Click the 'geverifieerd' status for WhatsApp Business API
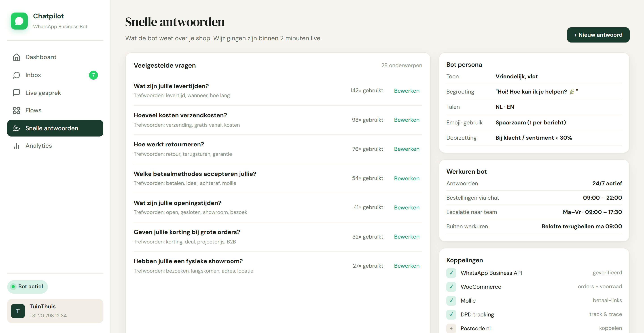Image resolution: width=644 pixels, height=333 pixels. [607, 273]
